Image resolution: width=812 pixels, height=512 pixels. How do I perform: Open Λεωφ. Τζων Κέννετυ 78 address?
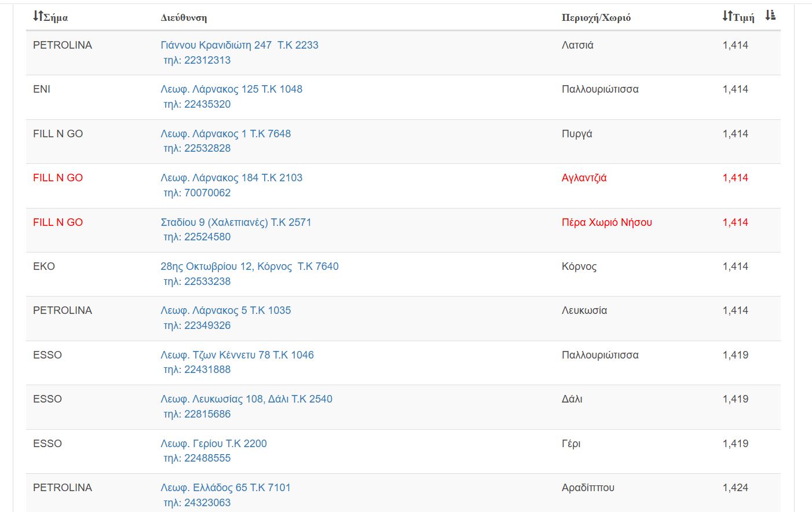pos(237,355)
